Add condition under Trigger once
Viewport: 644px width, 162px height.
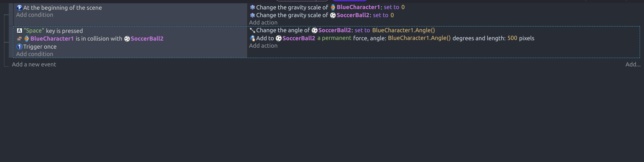(35, 54)
